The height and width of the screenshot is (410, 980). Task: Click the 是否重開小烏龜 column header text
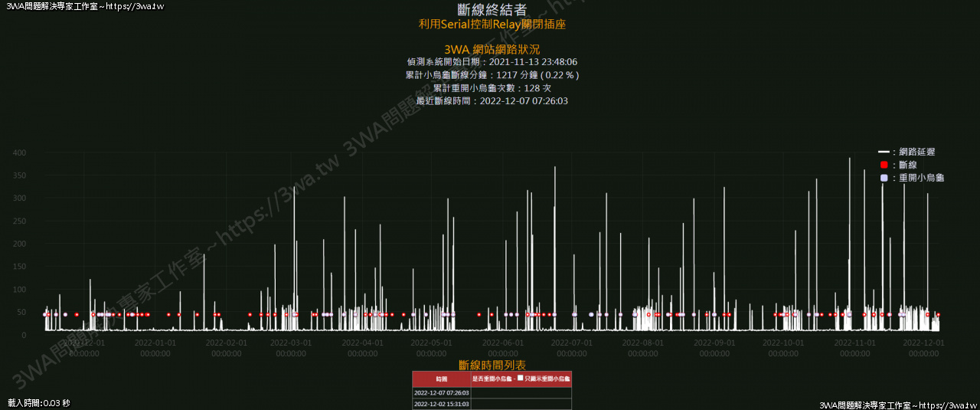tap(491, 379)
